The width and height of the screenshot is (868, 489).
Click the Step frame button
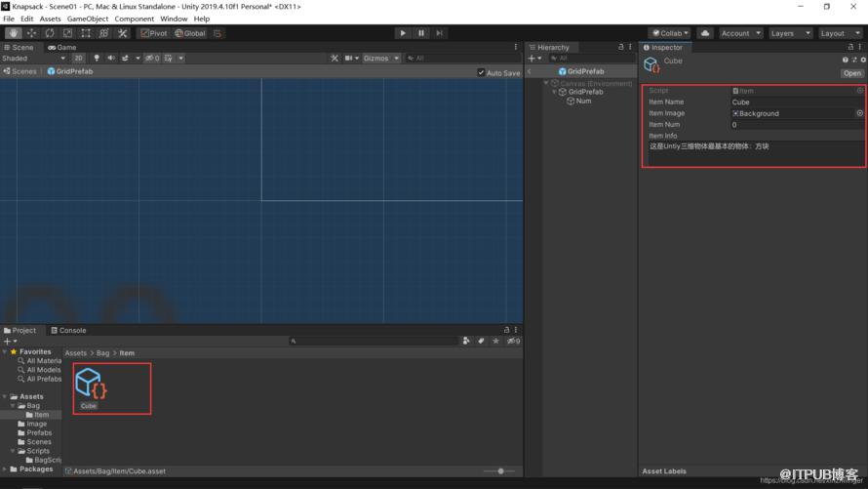pyautogui.click(x=440, y=33)
